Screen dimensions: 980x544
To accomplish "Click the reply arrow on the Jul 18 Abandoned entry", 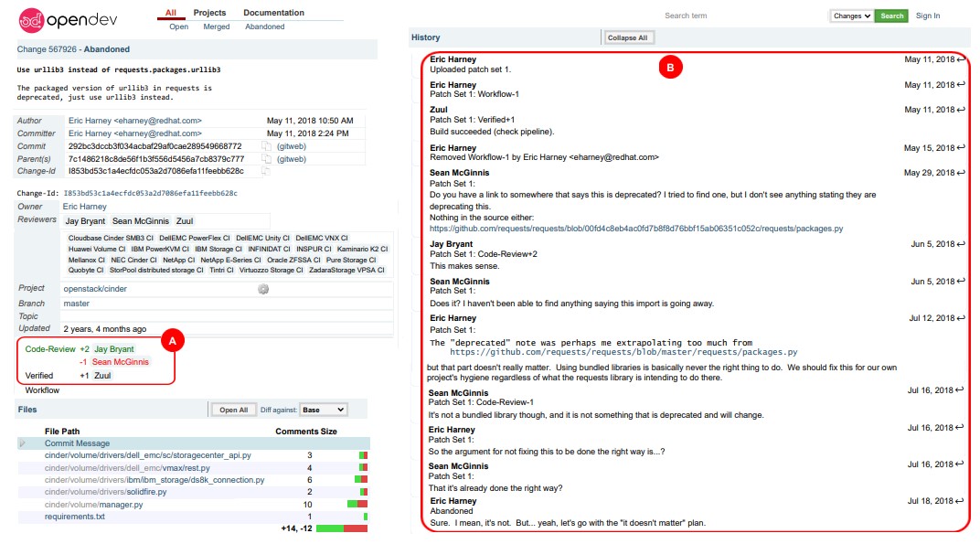I will (x=960, y=501).
